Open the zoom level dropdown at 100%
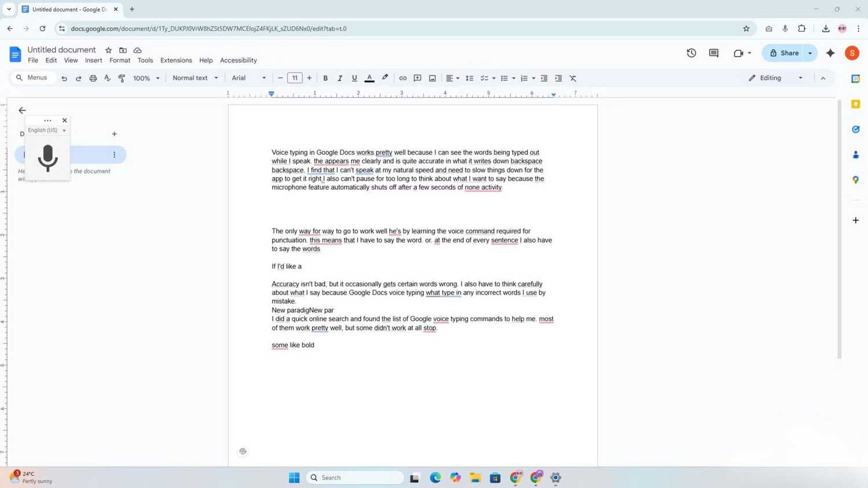868x488 pixels. (145, 77)
